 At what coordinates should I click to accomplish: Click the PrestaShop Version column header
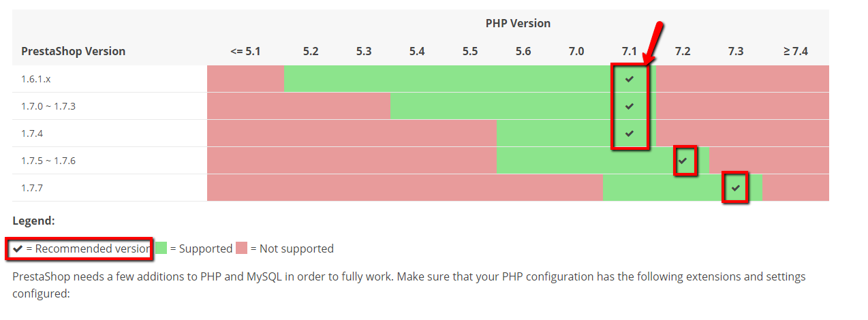click(73, 51)
